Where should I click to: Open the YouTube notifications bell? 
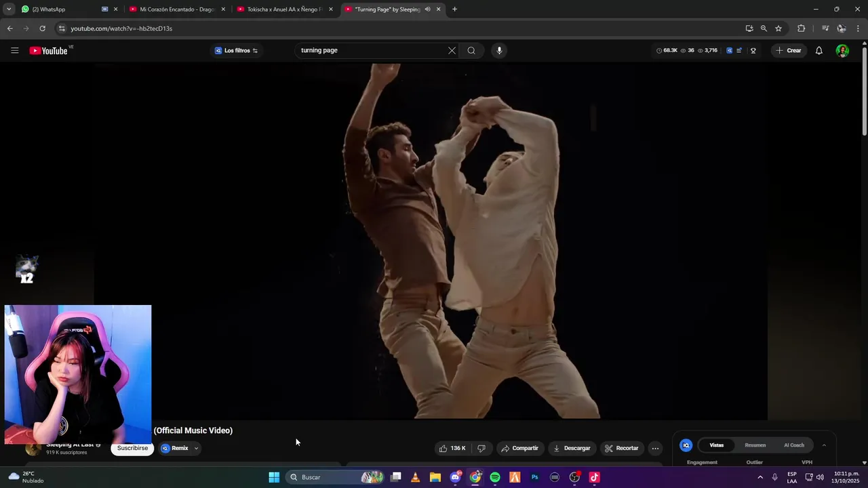(x=818, y=51)
